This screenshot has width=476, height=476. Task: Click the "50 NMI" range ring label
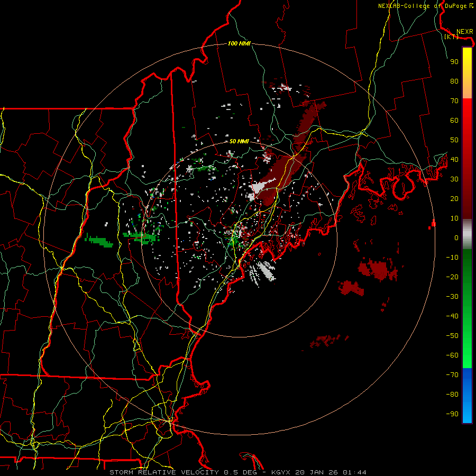pyautogui.click(x=239, y=141)
